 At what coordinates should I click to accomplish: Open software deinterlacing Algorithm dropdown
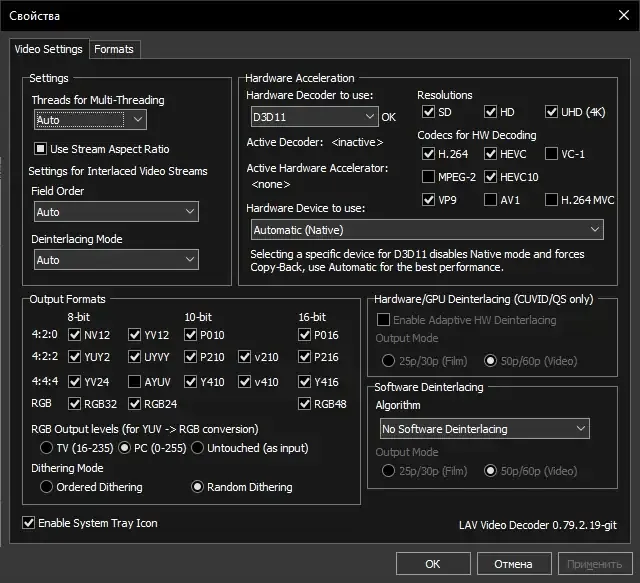click(483, 429)
